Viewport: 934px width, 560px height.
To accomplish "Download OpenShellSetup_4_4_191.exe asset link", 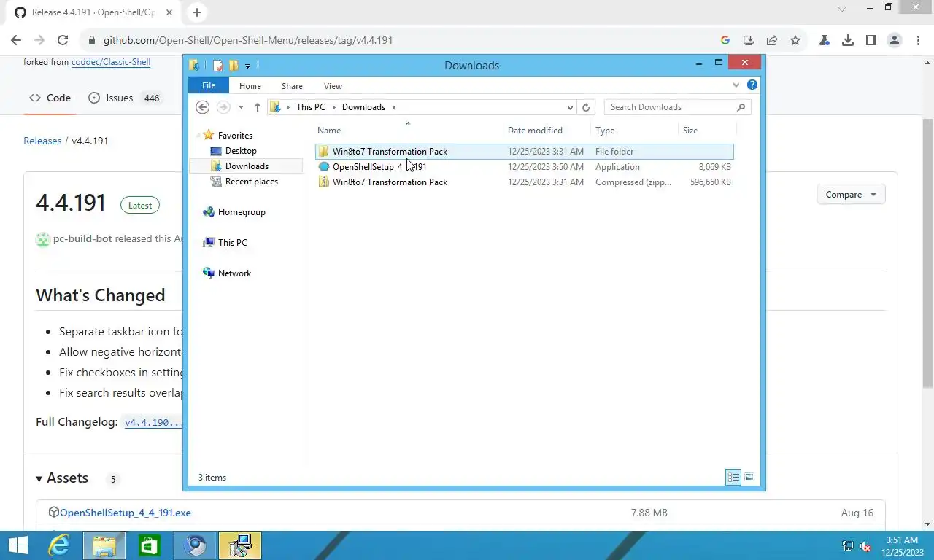I will pyautogui.click(x=126, y=513).
